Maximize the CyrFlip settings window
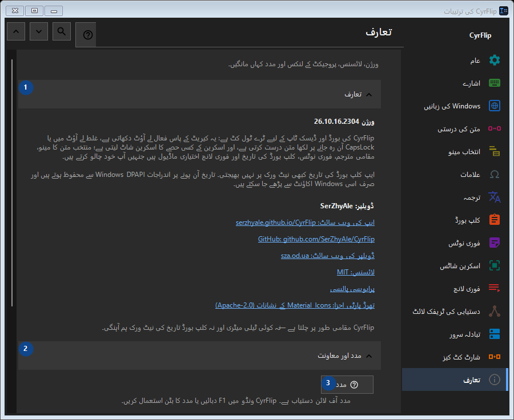514x420 pixels. click(34, 11)
